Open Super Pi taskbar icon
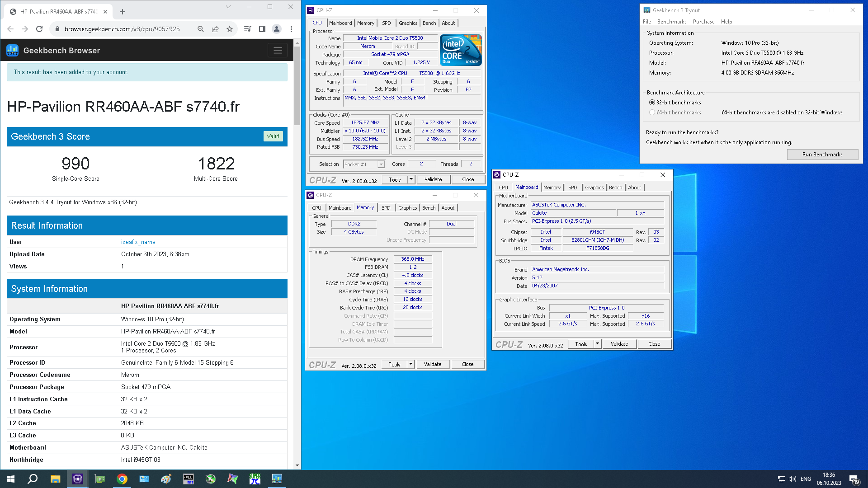This screenshot has height=488, width=868. click(x=255, y=479)
